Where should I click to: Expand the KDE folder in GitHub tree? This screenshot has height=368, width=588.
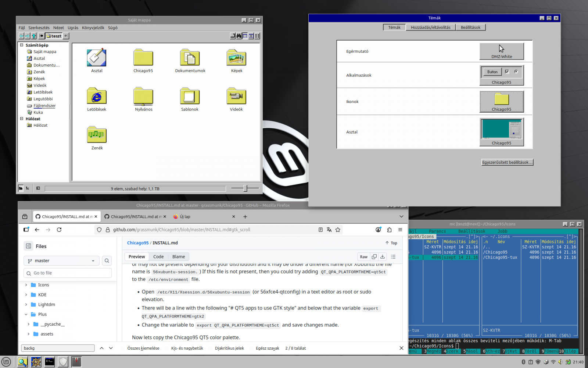[x=26, y=295]
